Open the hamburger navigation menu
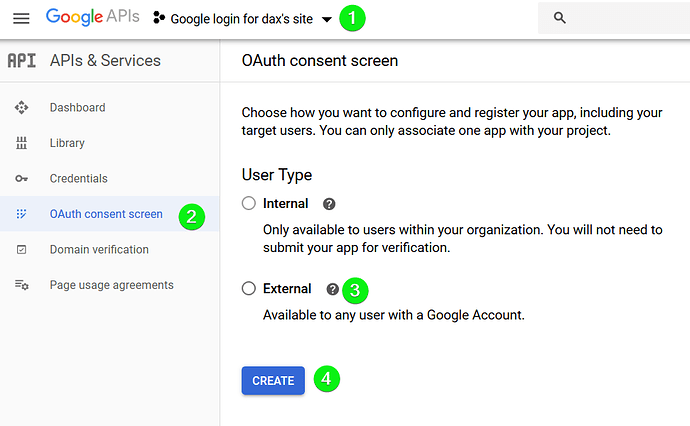The height and width of the screenshot is (426, 690). tap(21, 18)
